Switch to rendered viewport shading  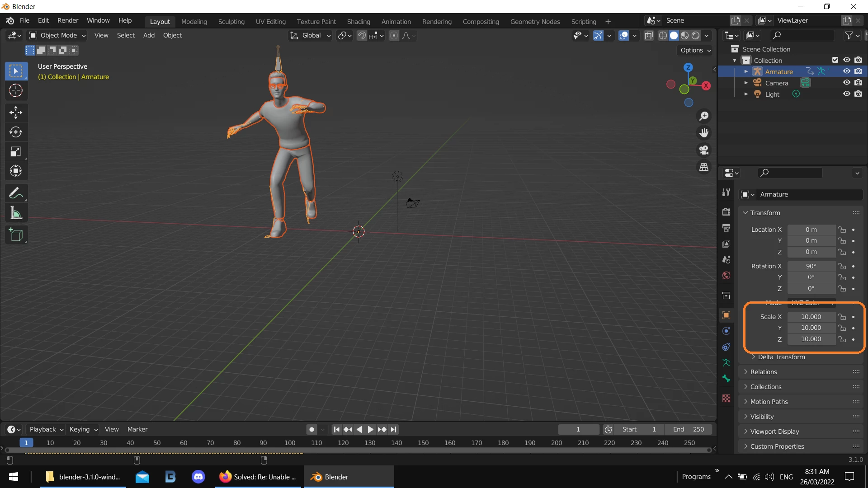(x=696, y=36)
